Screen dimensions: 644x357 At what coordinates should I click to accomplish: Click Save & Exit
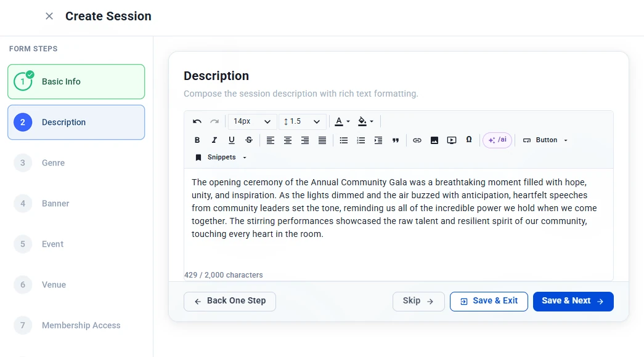pos(489,302)
